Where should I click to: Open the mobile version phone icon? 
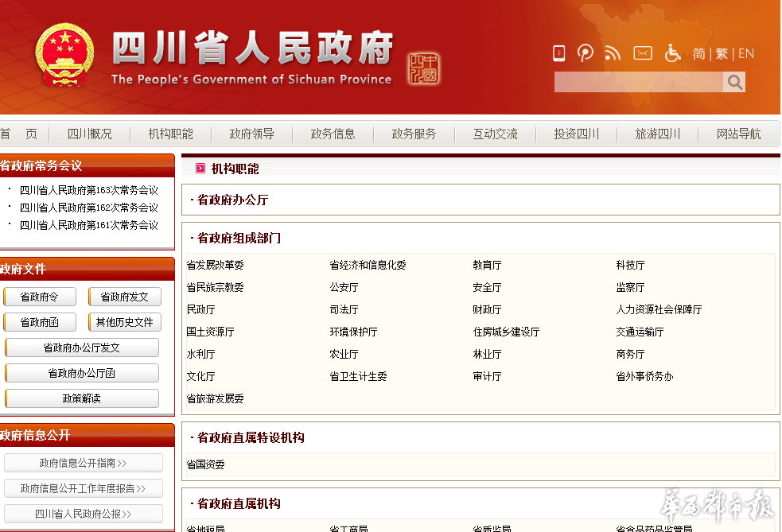click(559, 52)
